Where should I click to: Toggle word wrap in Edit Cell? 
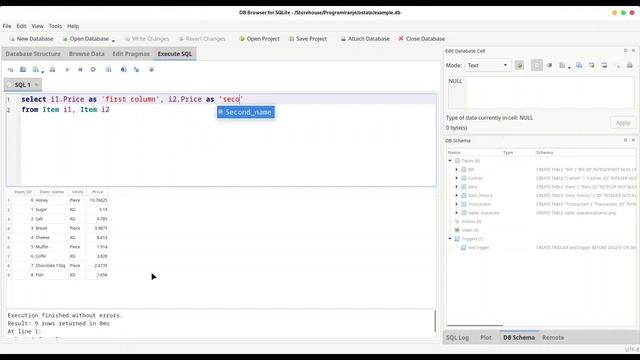coord(537,65)
